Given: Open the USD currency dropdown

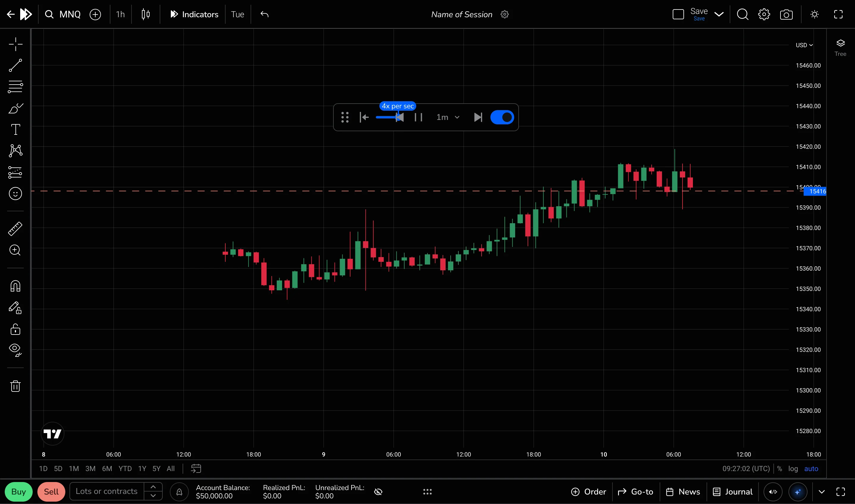Looking at the screenshot, I should pos(804,45).
